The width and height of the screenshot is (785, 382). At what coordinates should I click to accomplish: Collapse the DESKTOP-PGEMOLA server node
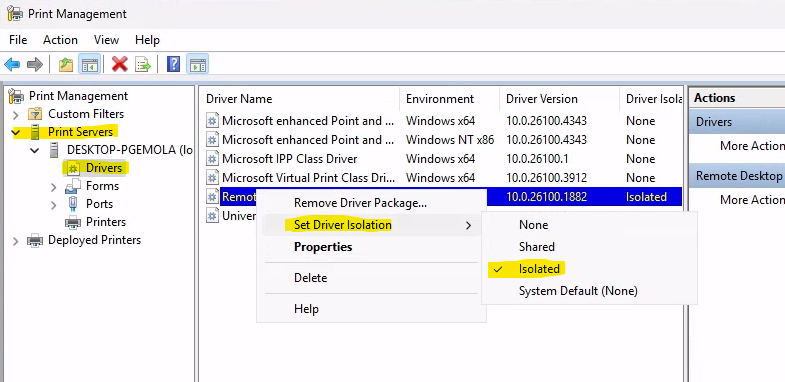(x=35, y=150)
